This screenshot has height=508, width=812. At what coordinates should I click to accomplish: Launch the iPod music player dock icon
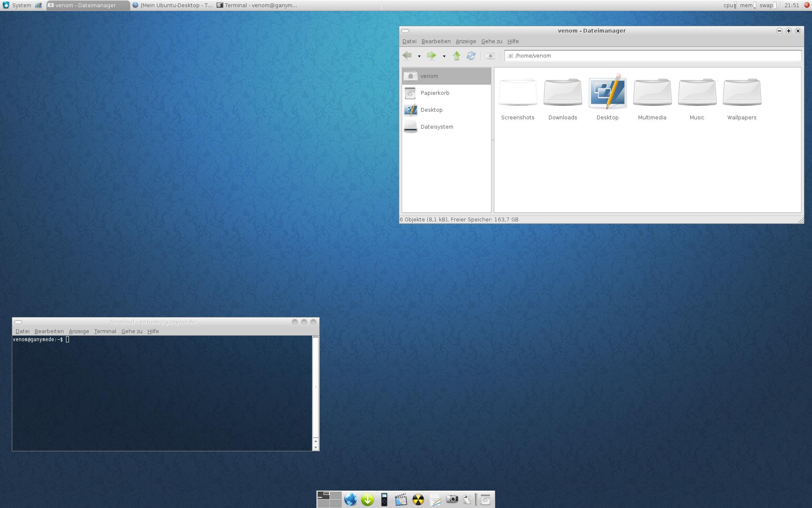[x=384, y=500]
